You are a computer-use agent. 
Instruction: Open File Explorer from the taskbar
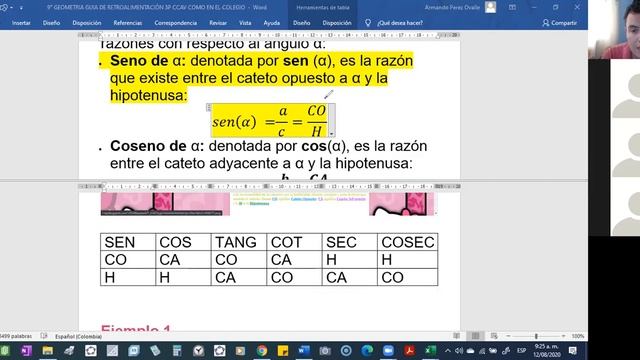[x=47, y=351]
